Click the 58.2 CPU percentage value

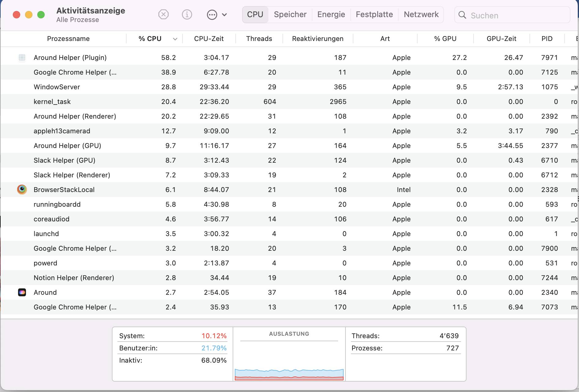(x=168, y=57)
